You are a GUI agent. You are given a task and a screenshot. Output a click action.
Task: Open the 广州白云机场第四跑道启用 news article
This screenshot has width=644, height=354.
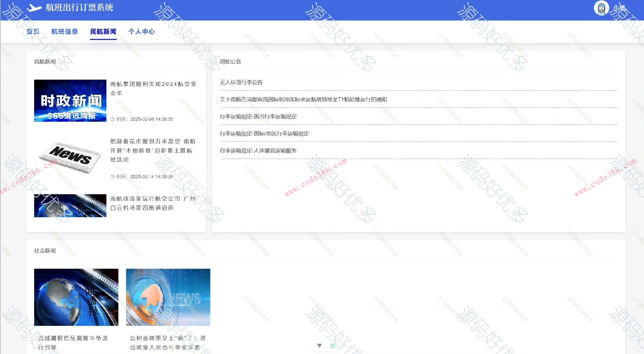tap(153, 203)
